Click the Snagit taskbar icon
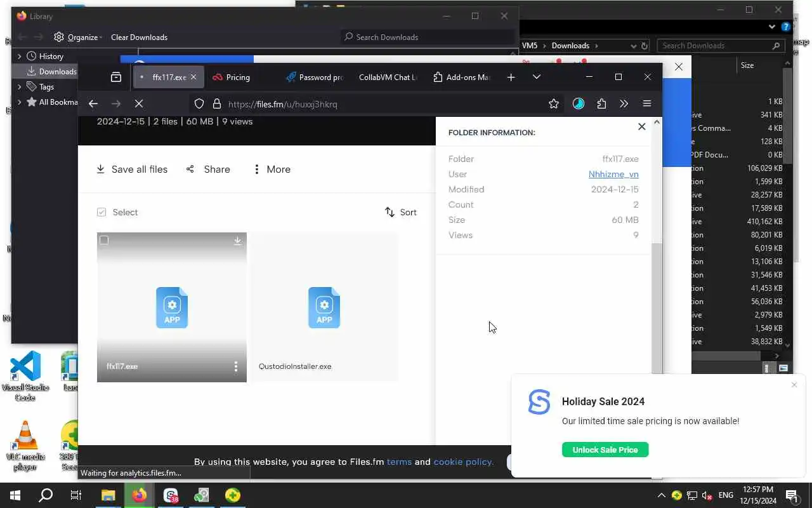Image resolution: width=812 pixels, height=508 pixels. [x=171, y=495]
